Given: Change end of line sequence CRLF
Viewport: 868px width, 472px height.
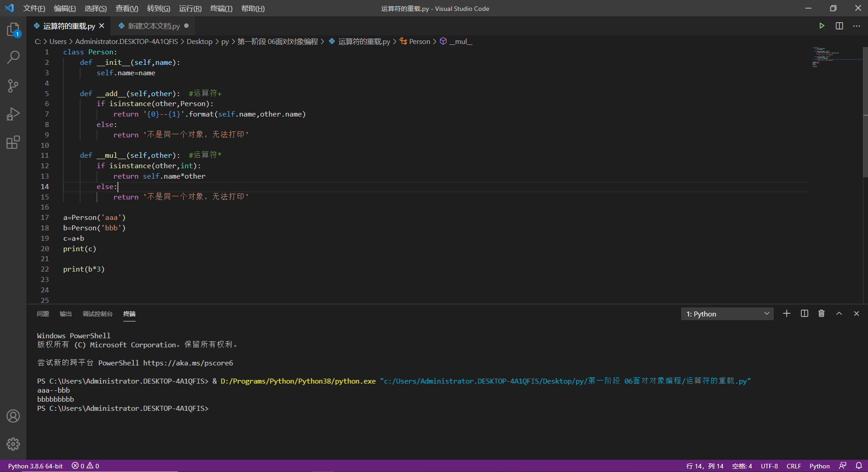Looking at the screenshot, I should pos(794,466).
